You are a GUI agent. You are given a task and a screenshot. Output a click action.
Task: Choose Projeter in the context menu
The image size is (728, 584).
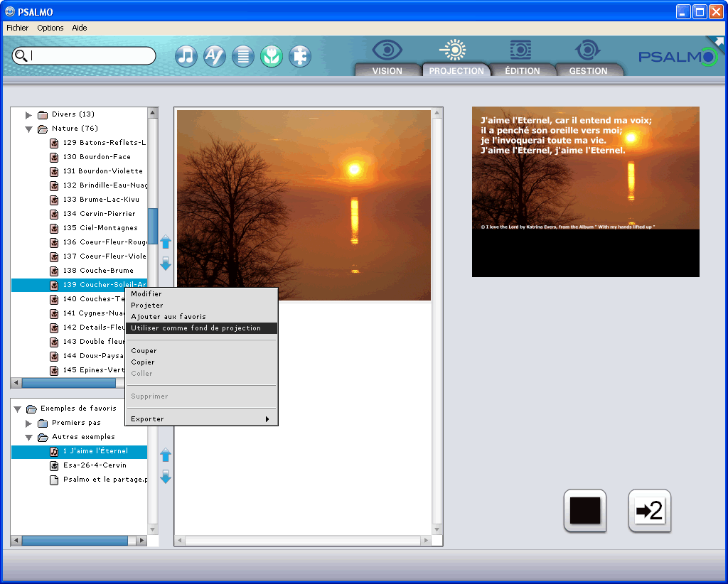tap(201, 305)
